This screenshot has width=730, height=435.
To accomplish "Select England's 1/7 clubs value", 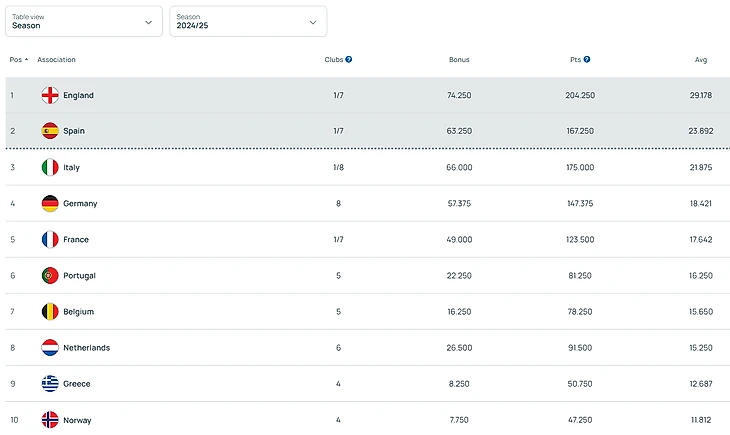I will point(339,96).
